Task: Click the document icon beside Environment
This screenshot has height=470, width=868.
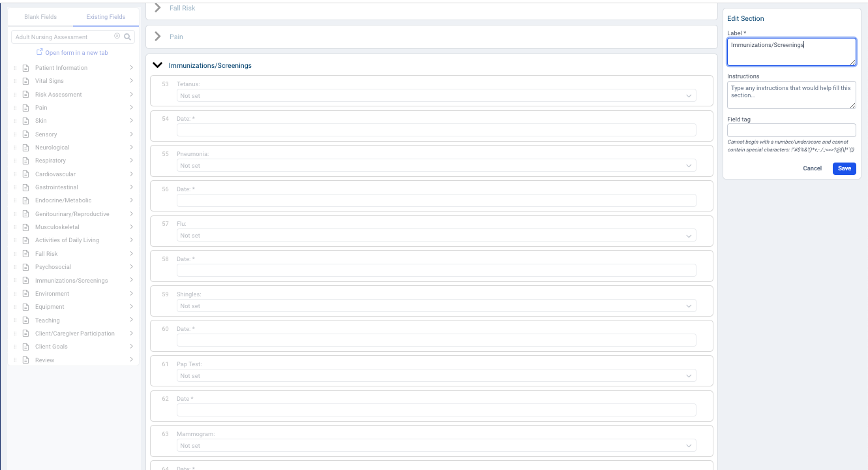Action: (x=26, y=294)
